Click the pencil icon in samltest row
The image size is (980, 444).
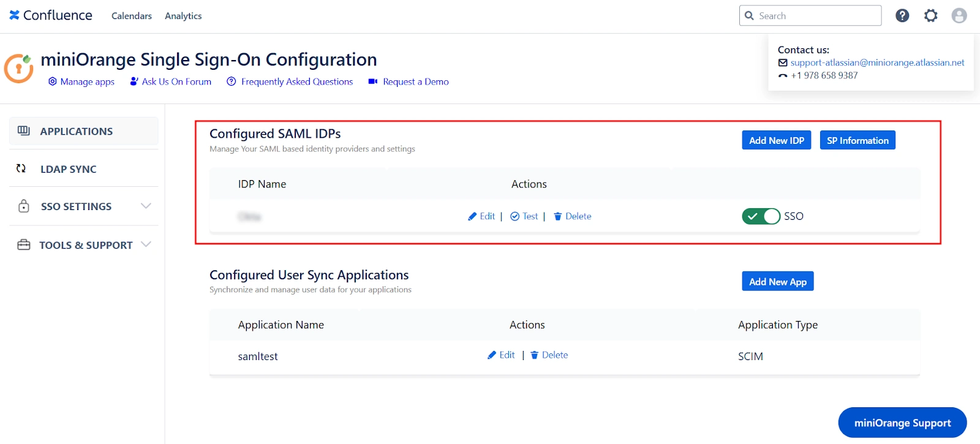(492, 355)
